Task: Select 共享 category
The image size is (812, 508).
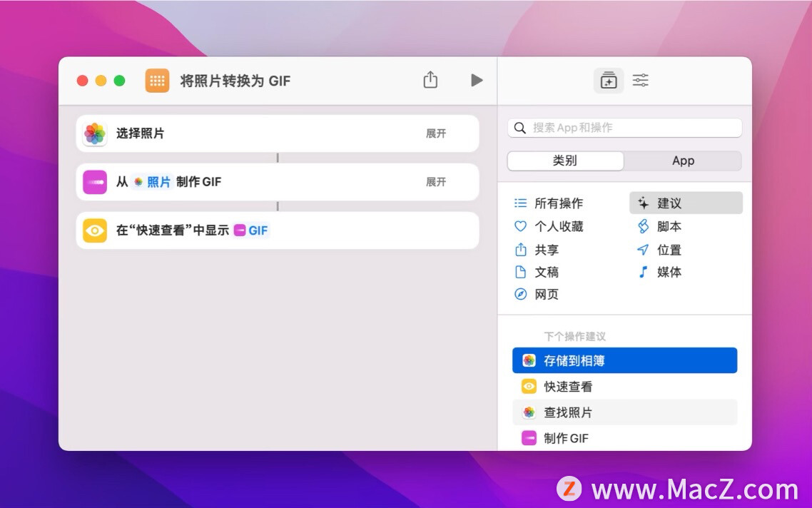Action: [x=547, y=250]
